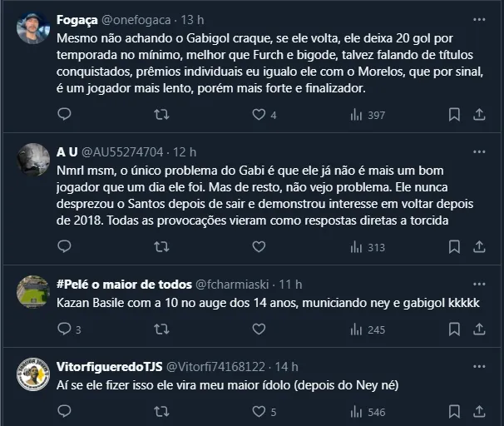504x426 pixels.
Task: Click VitorfigueredoTJS's profile avatar
Action: [33, 374]
